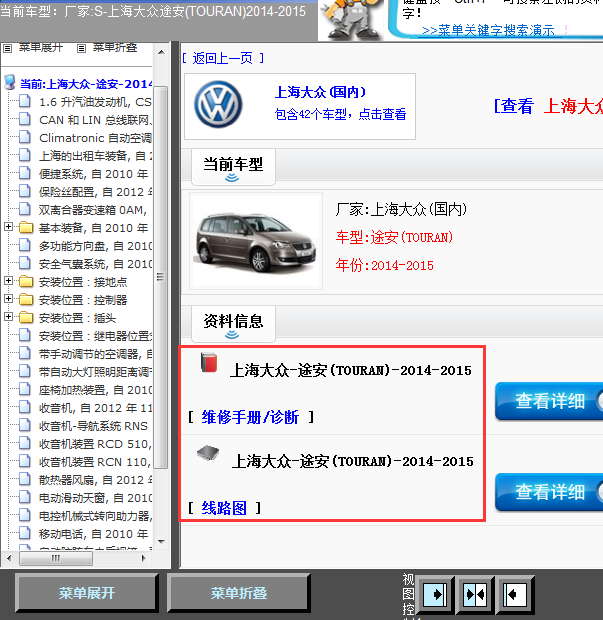The height and width of the screenshot is (620, 603).
Task: Collapse the 资料信息 section chevron
Action: (x=232, y=335)
